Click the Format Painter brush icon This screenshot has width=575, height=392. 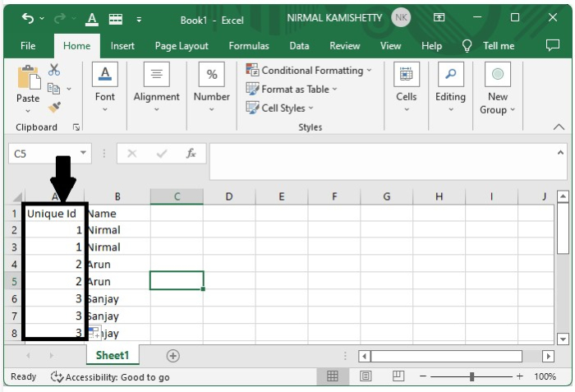pos(54,107)
